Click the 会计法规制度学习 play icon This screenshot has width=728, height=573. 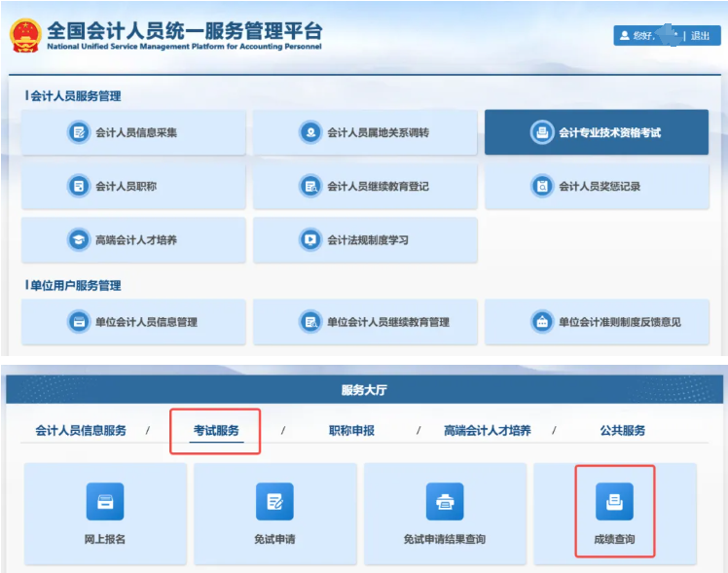coord(310,239)
